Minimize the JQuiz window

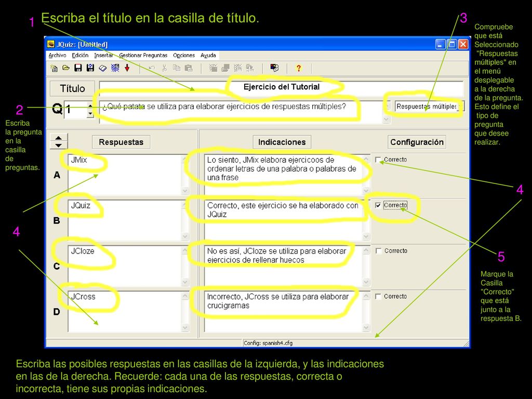click(x=441, y=44)
